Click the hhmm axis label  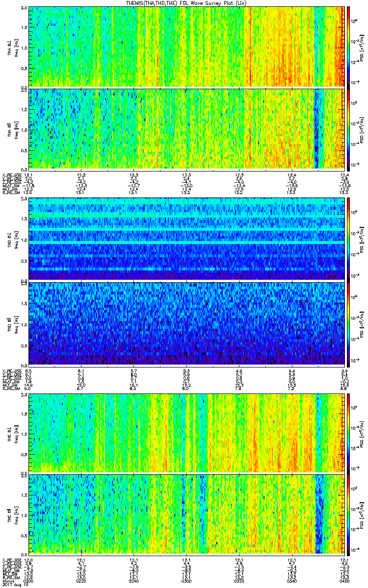(x=7, y=581)
